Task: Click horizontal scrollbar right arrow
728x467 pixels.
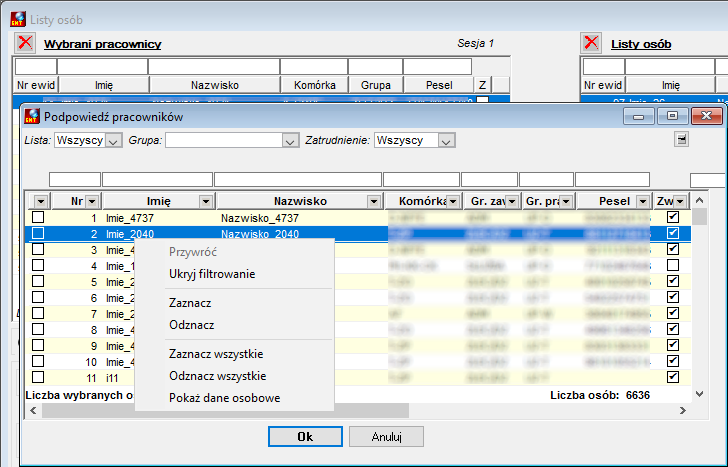Action: click(682, 410)
